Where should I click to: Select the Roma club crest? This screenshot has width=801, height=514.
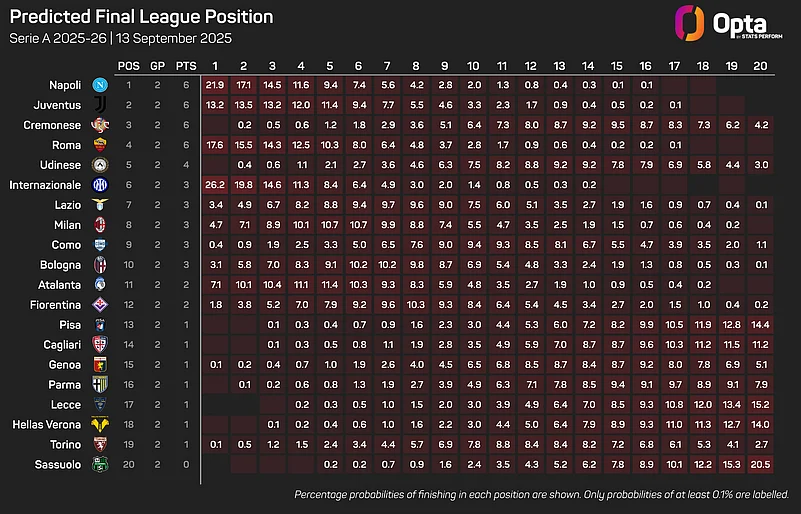(100, 145)
